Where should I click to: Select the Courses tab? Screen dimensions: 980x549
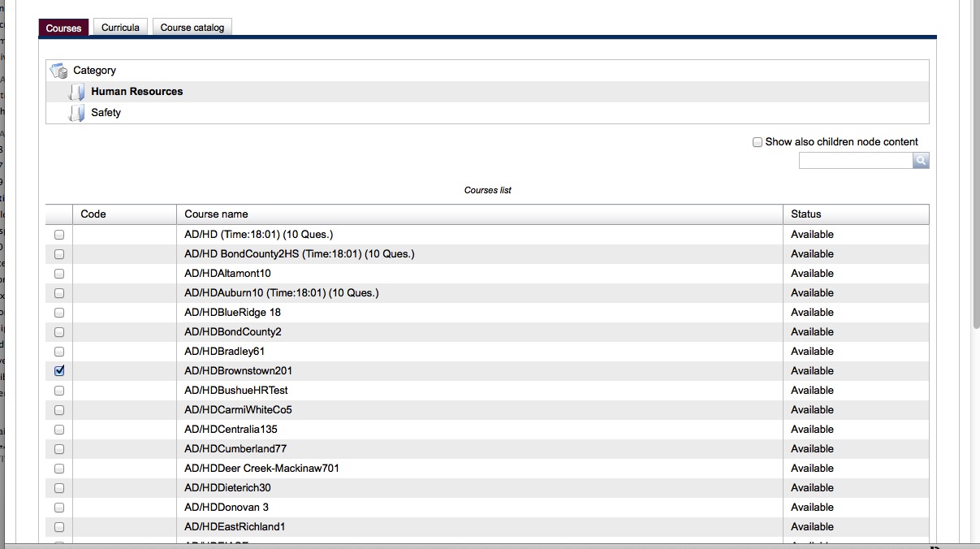pos(63,28)
